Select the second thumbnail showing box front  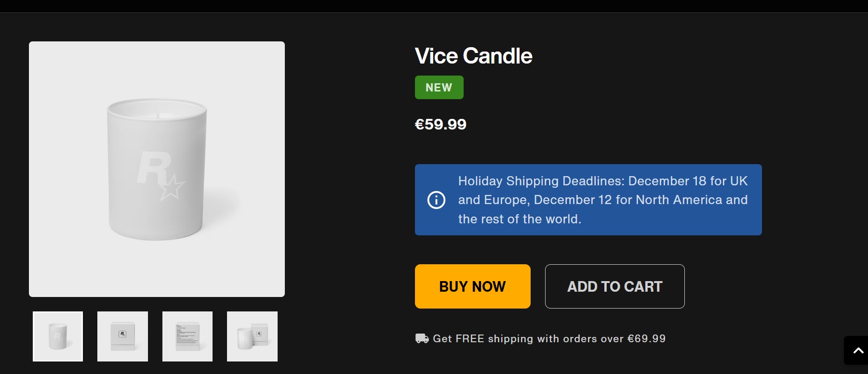[x=122, y=336]
